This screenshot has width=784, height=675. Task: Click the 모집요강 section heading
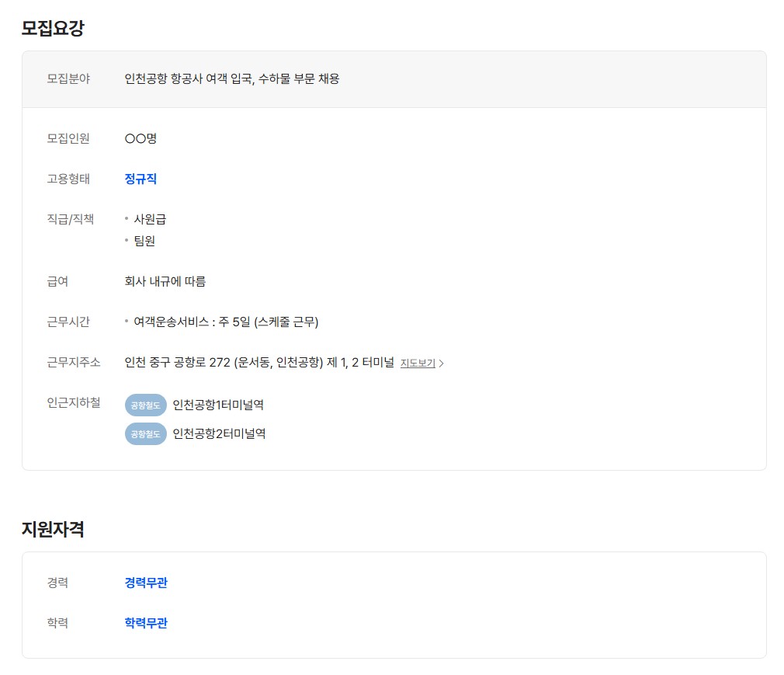pyautogui.click(x=53, y=29)
